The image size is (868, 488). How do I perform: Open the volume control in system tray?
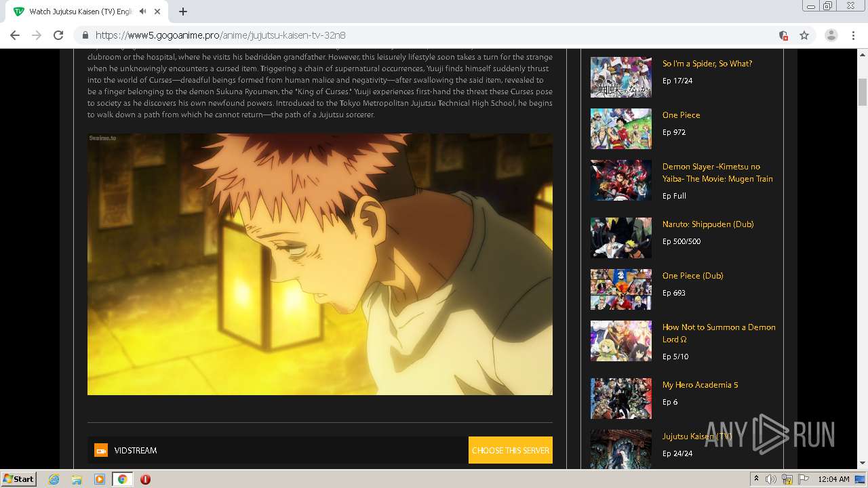click(771, 479)
